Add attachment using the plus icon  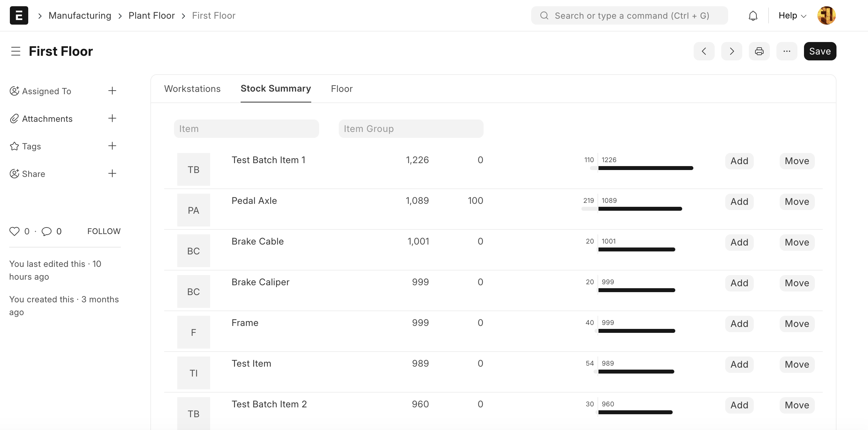click(x=112, y=118)
